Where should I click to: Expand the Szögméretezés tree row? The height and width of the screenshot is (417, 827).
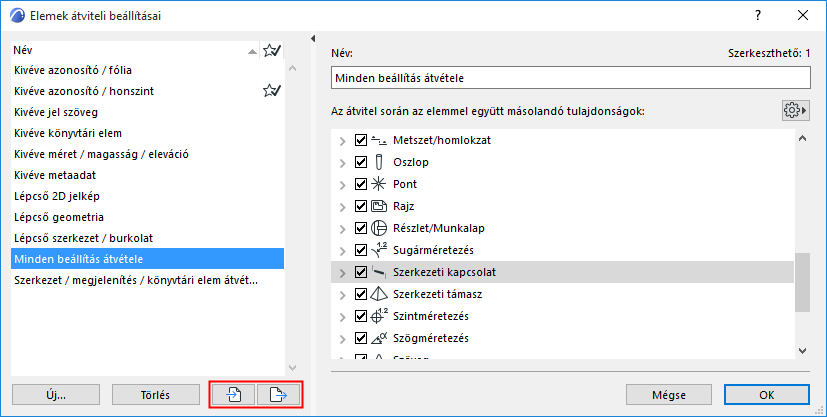[x=343, y=338]
